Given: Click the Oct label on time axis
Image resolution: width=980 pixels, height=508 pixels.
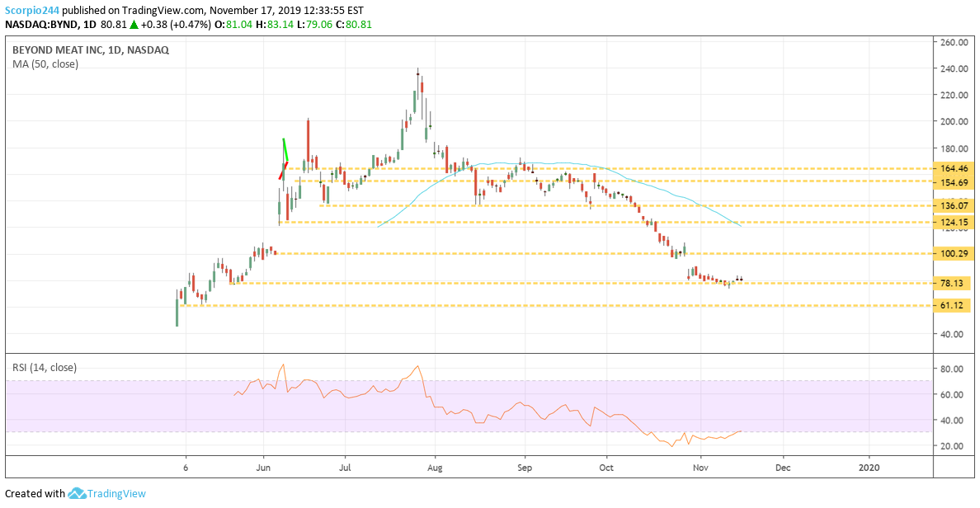Looking at the screenshot, I should (606, 468).
